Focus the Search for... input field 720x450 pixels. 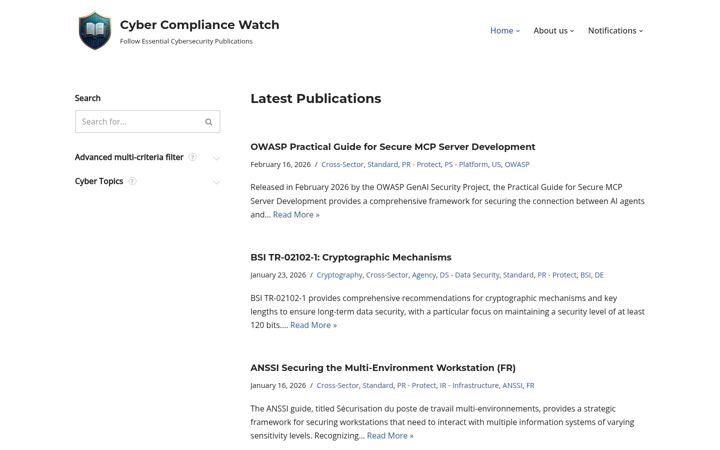click(147, 122)
